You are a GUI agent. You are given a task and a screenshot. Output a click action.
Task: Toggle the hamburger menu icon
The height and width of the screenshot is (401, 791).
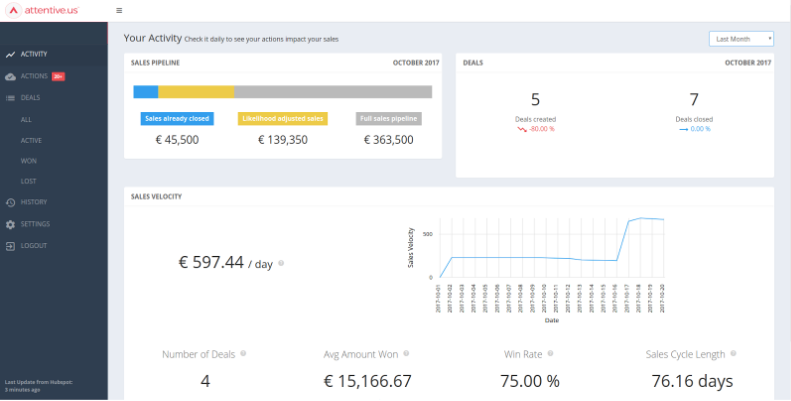tap(119, 10)
